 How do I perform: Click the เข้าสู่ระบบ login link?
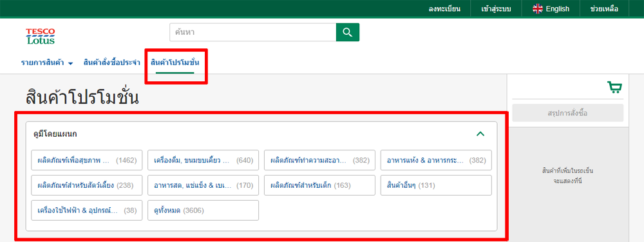click(496, 8)
